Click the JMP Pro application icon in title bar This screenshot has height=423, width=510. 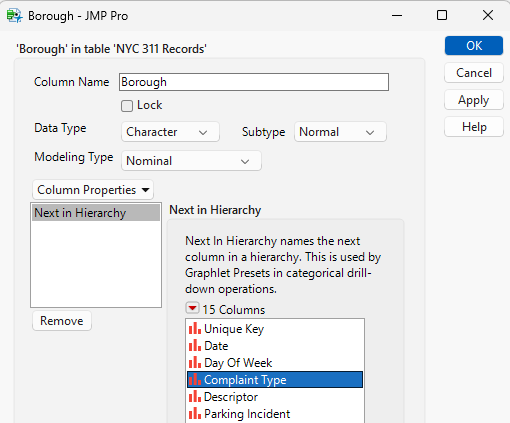click(x=14, y=16)
